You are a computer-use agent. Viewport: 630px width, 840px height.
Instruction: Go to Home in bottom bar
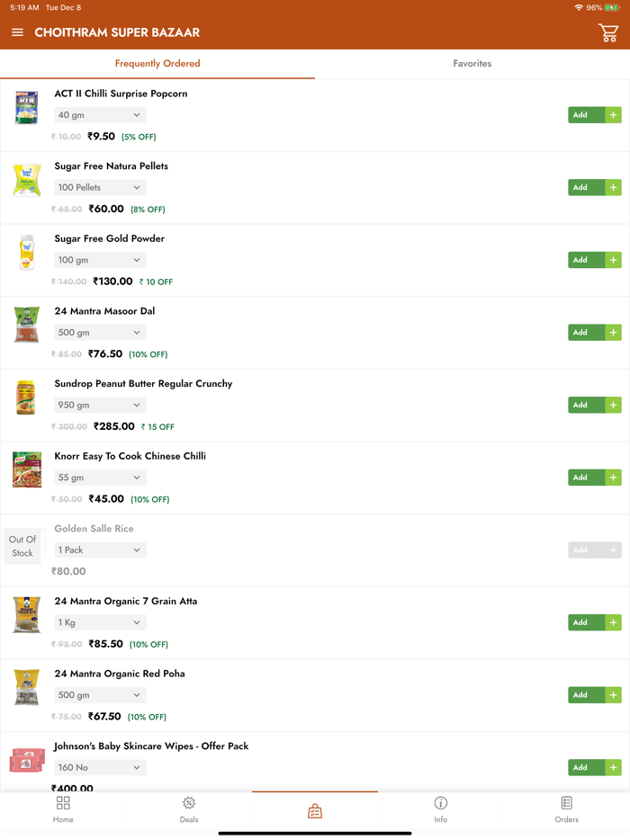(x=63, y=809)
